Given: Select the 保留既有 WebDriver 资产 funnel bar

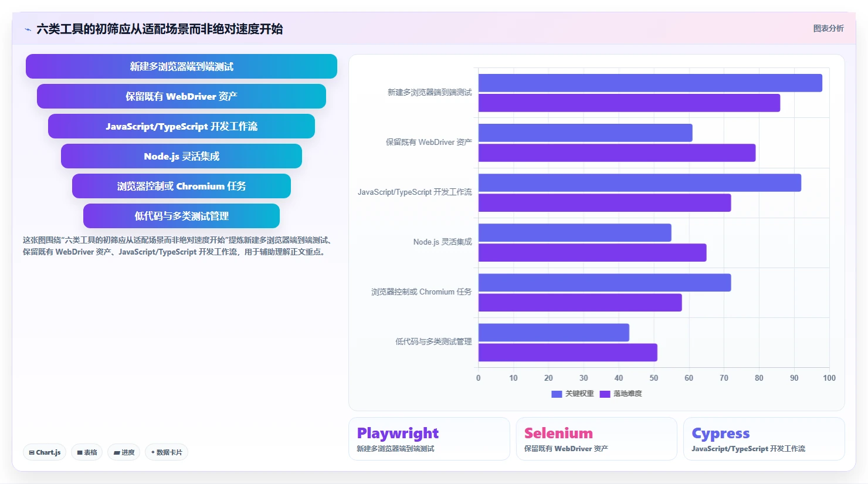Looking at the screenshot, I should [x=181, y=96].
